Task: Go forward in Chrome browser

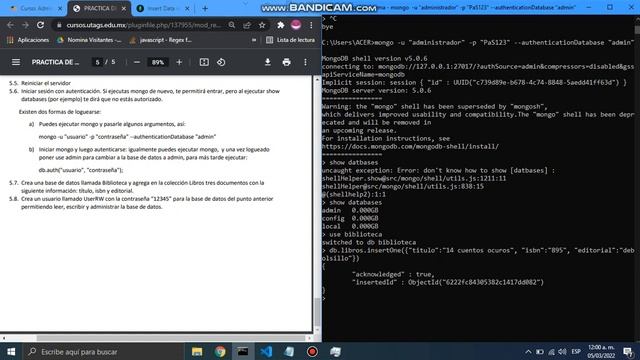Action: (25, 25)
